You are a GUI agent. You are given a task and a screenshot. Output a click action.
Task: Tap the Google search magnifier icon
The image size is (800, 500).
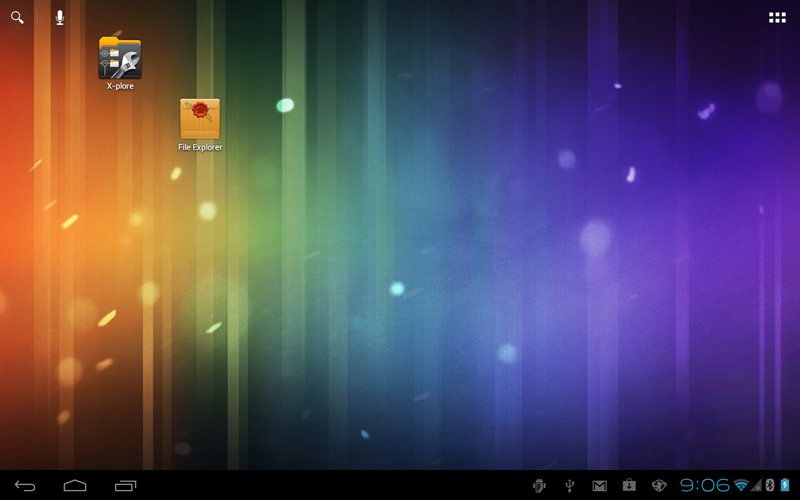click(17, 17)
